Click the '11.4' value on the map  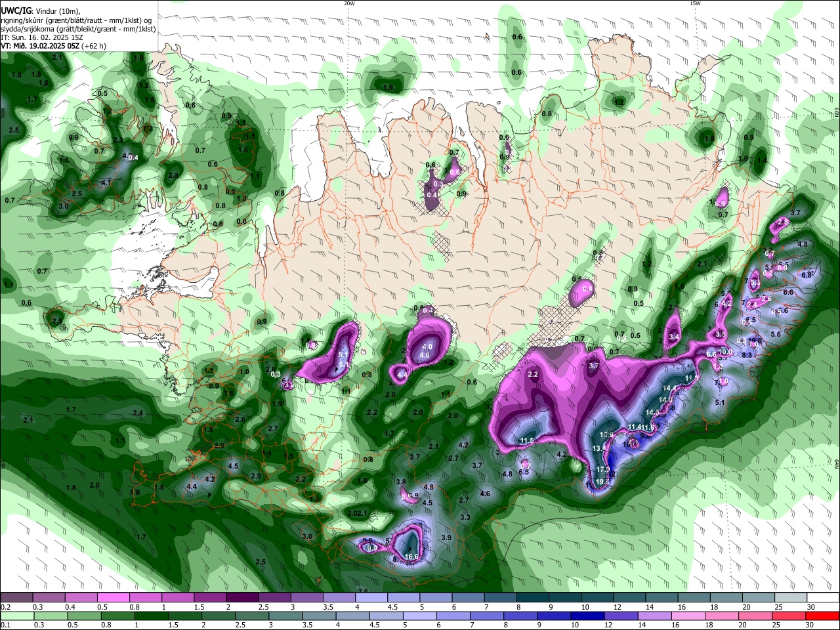click(x=635, y=427)
